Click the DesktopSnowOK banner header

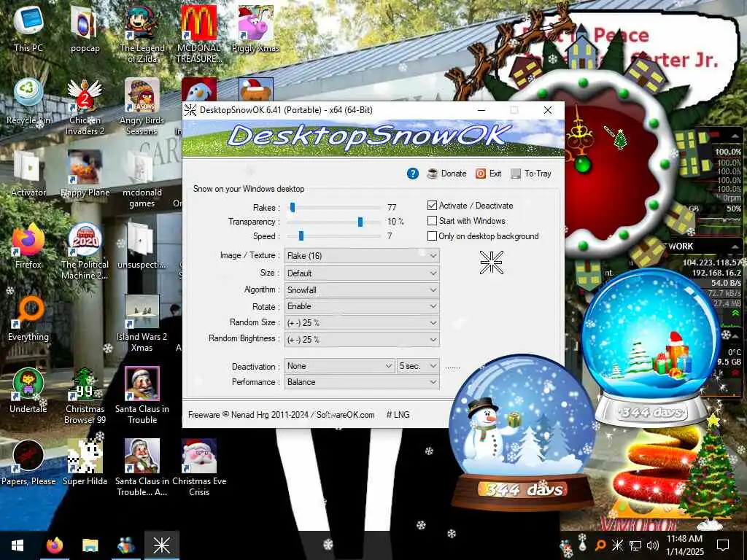click(373, 138)
